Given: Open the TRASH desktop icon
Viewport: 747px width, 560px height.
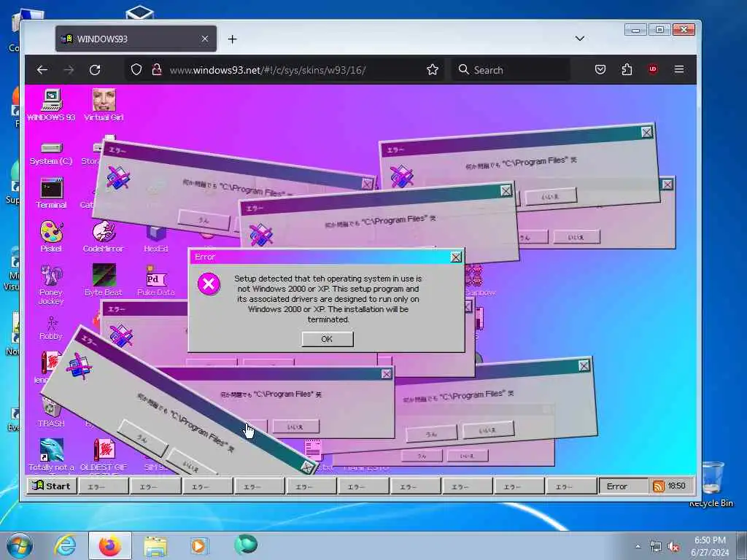Looking at the screenshot, I should click(x=51, y=412).
